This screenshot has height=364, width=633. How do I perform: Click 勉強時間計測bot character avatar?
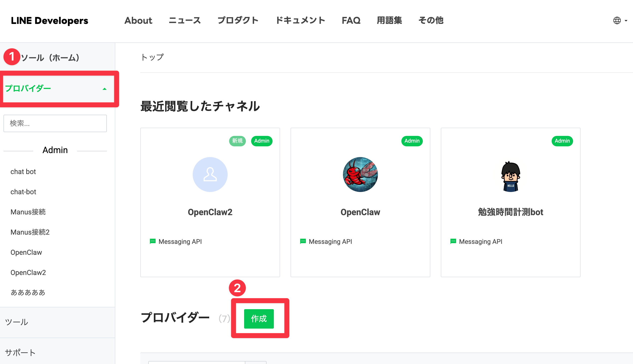point(510,176)
